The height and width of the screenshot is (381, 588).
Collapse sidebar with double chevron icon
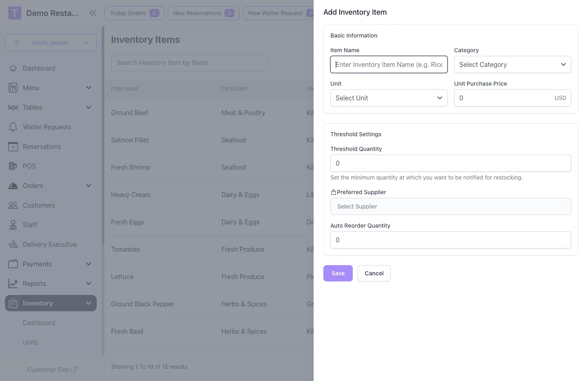tap(93, 13)
